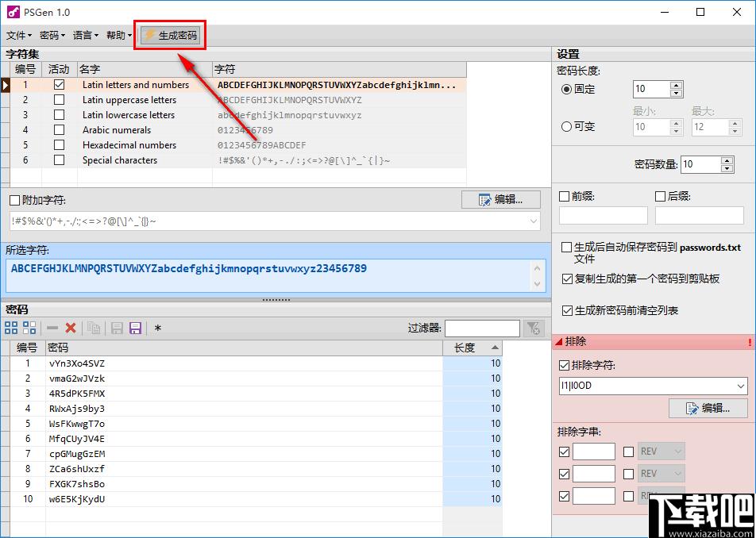The width and height of the screenshot is (756, 538).
Task: Decrease fixed password length spinner
Action: [x=676, y=93]
